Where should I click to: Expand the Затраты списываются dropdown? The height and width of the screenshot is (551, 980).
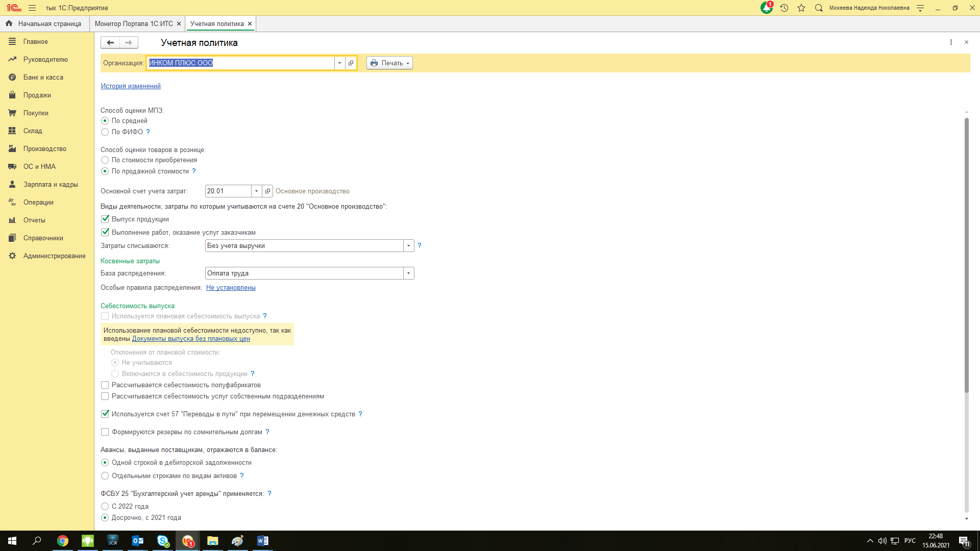click(408, 245)
